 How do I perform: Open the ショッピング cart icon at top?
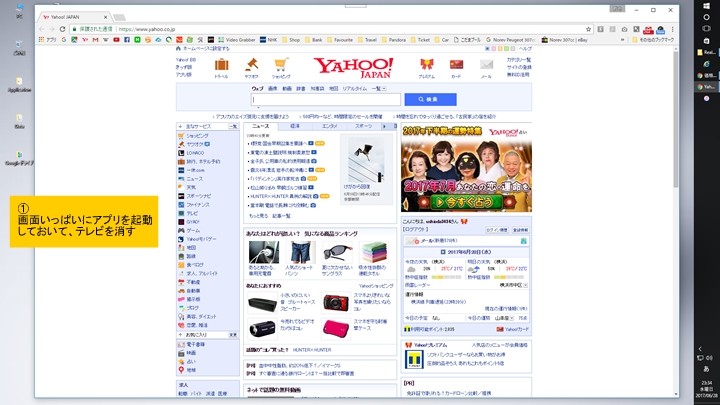281,65
